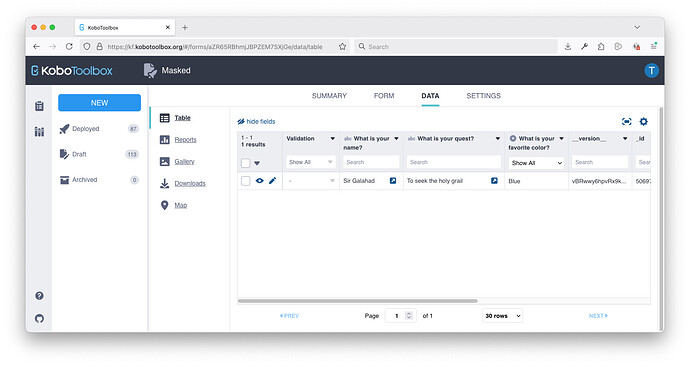Focus name column Search field
The width and height of the screenshot is (690, 366).
pyautogui.click(x=371, y=162)
